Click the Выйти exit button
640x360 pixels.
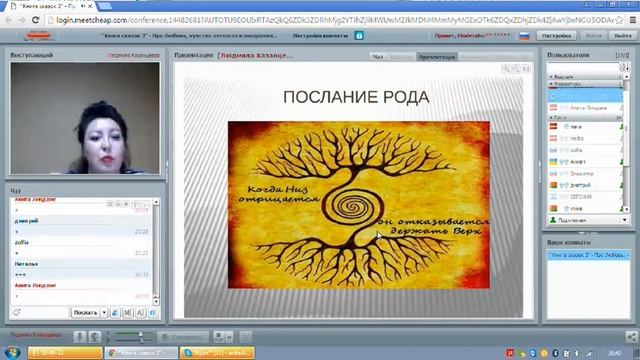click(x=623, y=36)
